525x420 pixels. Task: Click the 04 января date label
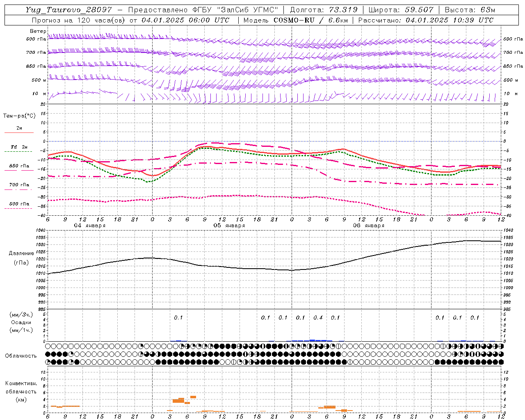pyautogui.click(x=90, y=226)
